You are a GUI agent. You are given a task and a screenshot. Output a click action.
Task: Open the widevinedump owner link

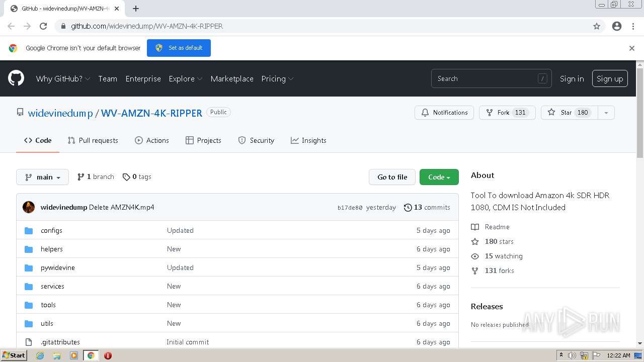(x=60, y=113)
